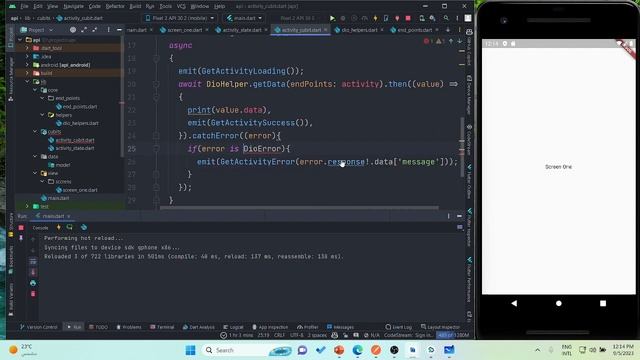Open the Event Log
640x360 pixels.
[x=399, y=327]
